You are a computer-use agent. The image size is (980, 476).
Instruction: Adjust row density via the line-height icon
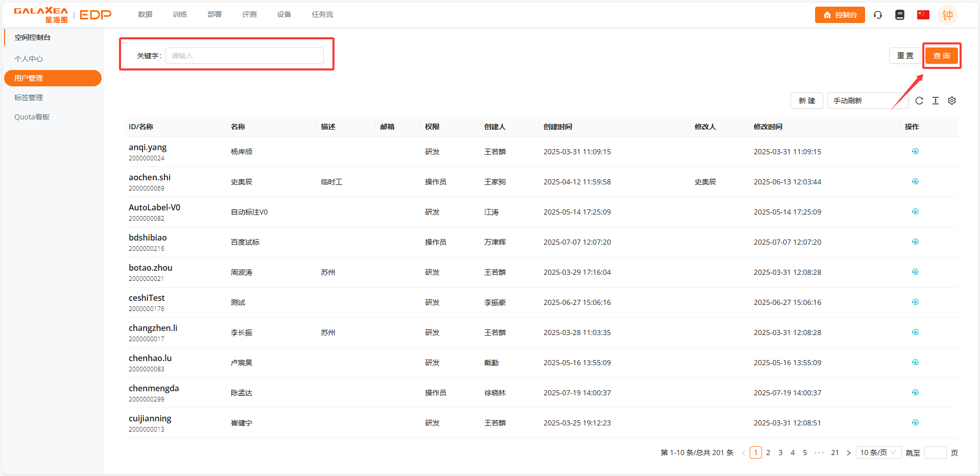936,101
